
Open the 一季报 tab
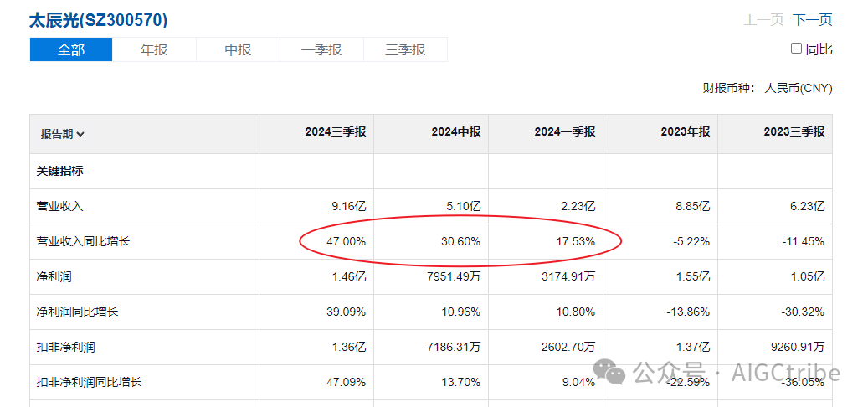[321, 50]
